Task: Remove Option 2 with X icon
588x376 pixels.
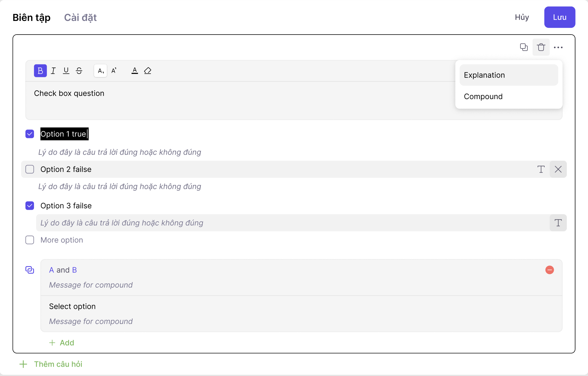Action: 558,169
